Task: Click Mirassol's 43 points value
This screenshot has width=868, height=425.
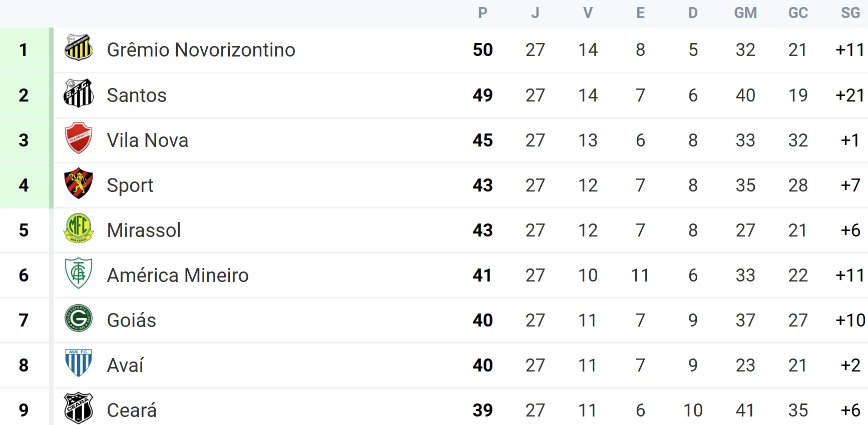Action: coord(483,230)
